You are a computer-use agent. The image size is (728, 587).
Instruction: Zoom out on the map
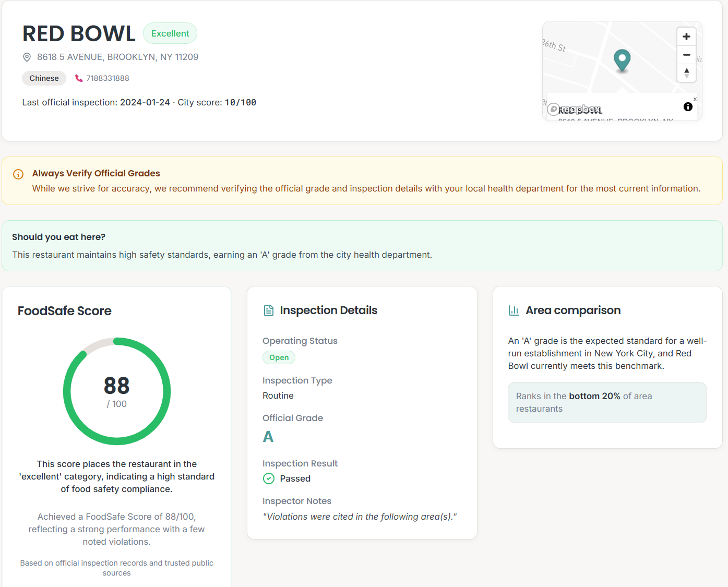pos(686,55)
